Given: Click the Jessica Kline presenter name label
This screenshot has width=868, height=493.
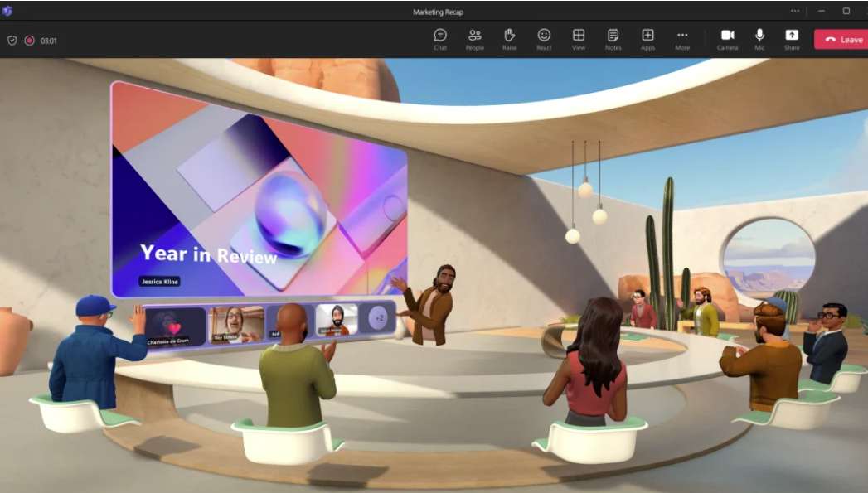Looking at the screenshot, I should [x=159, y=282].
